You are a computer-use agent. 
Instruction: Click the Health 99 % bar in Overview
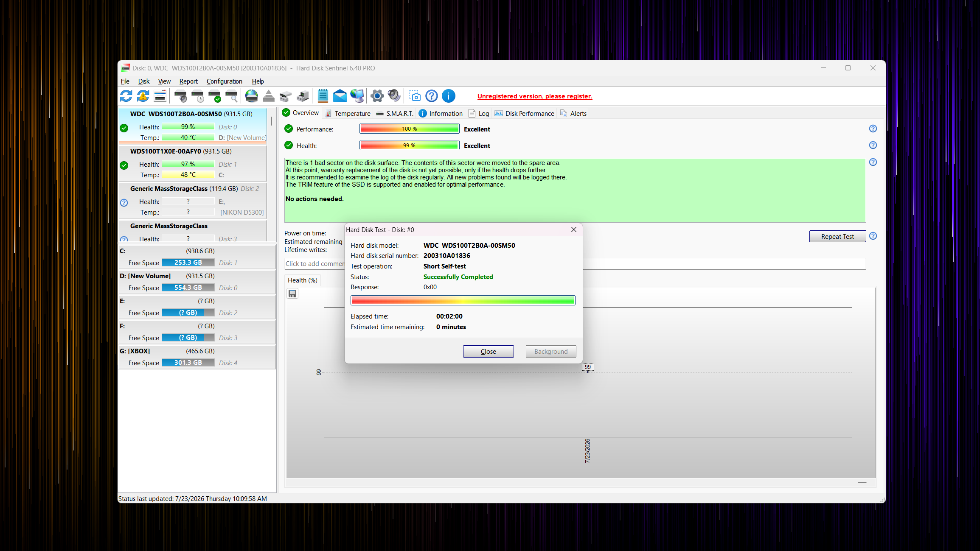[409, 145]
